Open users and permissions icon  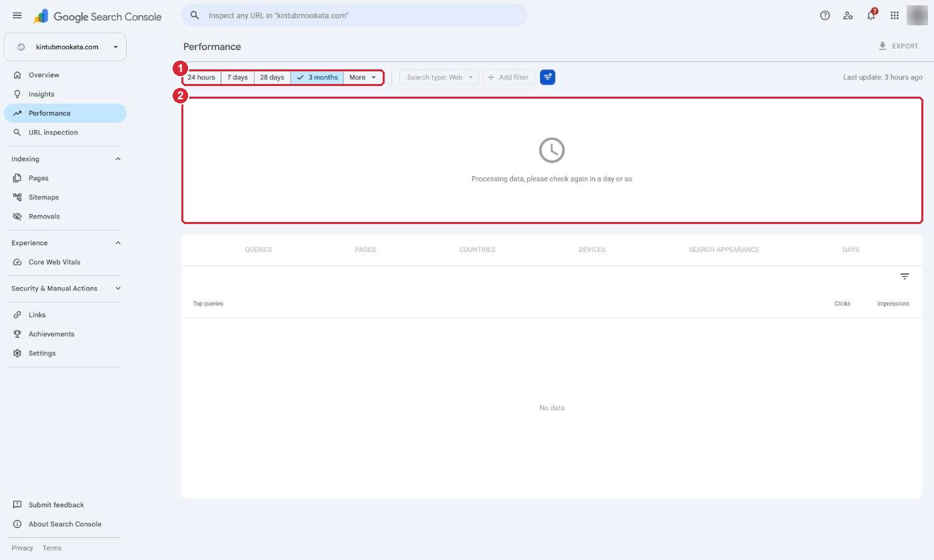point(848,15)
